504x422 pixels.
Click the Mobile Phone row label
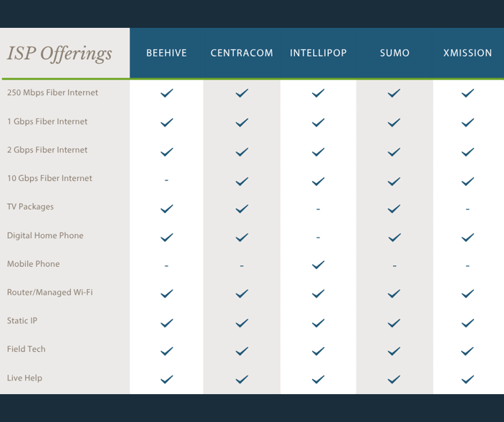(x=34, y=264)
